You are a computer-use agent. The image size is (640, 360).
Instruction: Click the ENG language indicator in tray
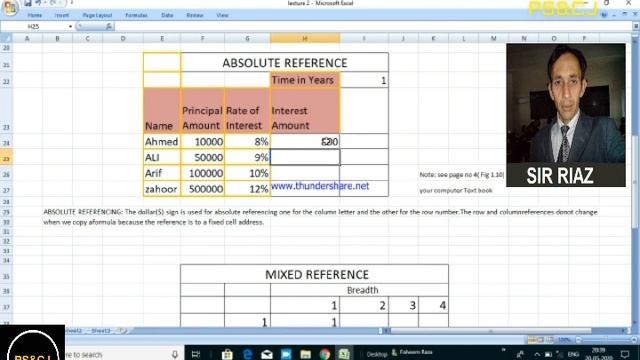[x=573, y=354]
